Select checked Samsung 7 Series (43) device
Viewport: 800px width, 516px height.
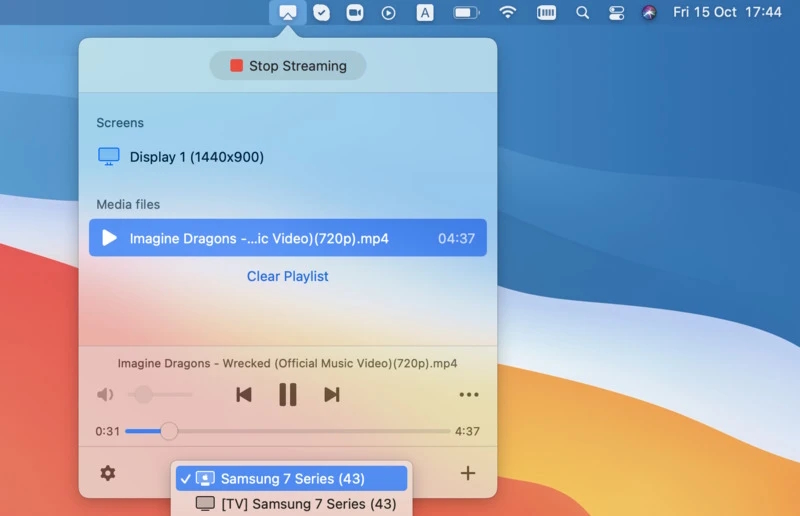[291, 479]
